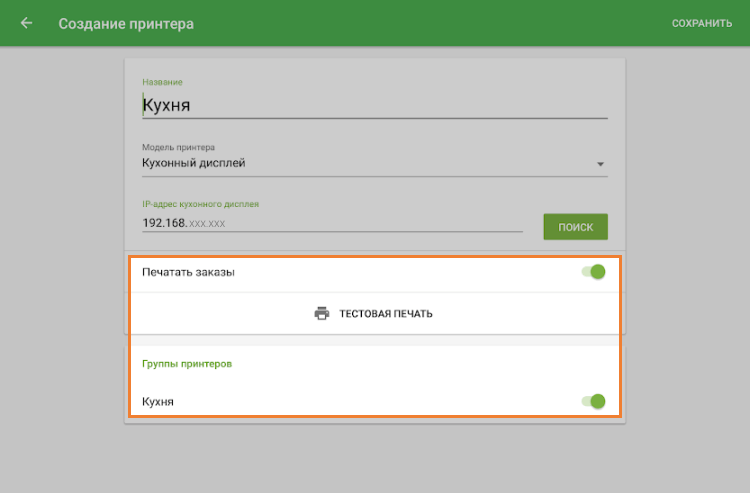
Task: Click the Группы принтеров section header
Action: coord(187,364)
